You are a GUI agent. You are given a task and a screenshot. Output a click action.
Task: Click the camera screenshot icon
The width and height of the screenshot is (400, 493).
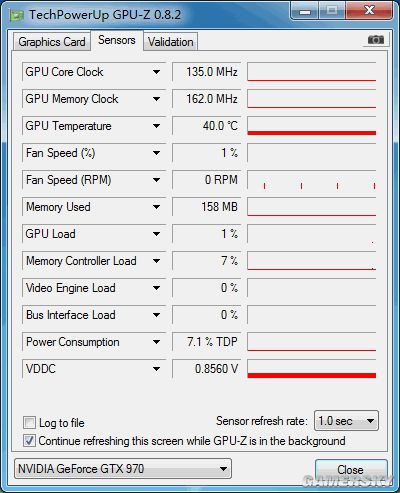tap(376, 40)
